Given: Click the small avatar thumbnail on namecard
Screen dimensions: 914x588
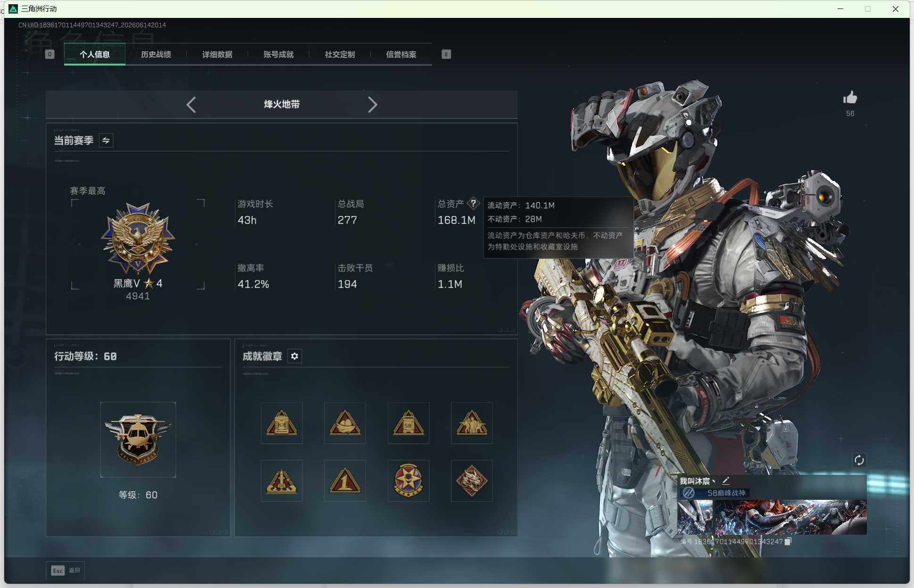Looking at the screenshot, I should pos(695,517).
